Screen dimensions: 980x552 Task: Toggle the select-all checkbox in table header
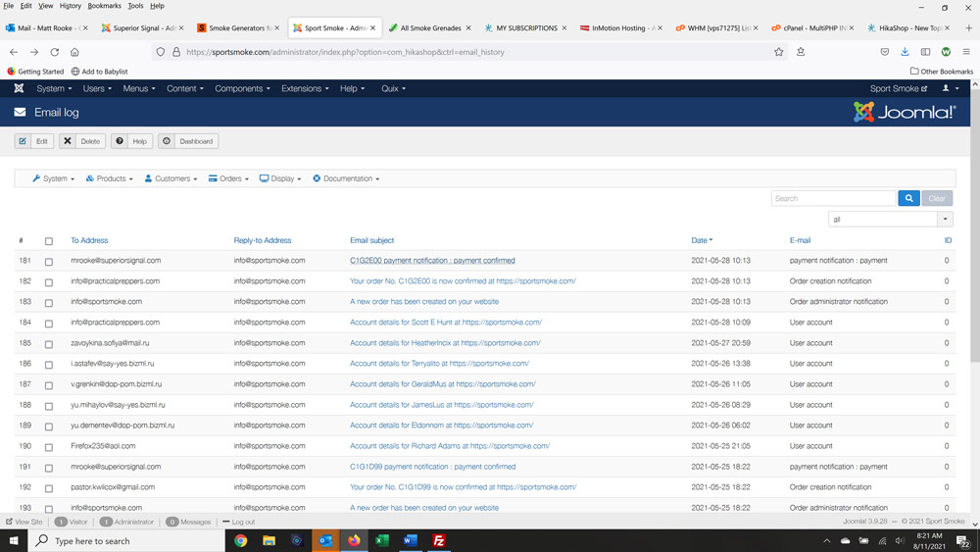[x=49, y=241]
